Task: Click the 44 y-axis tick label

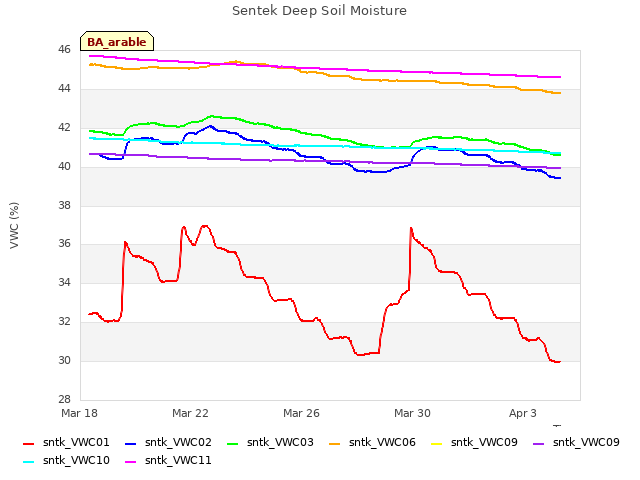Action: pyautogui.click(x=64, y=89)
